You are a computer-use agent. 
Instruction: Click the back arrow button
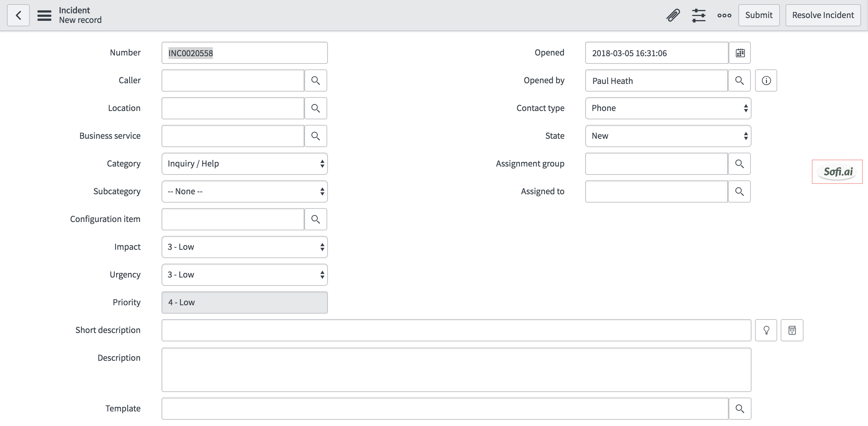click(x=18, y=15)
